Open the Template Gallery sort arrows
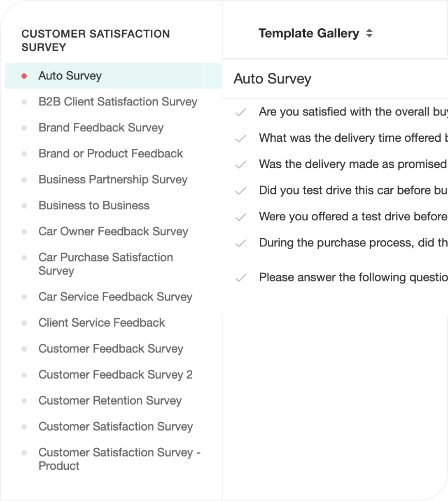The image size is (448, 501). click(x=369, y=33)
